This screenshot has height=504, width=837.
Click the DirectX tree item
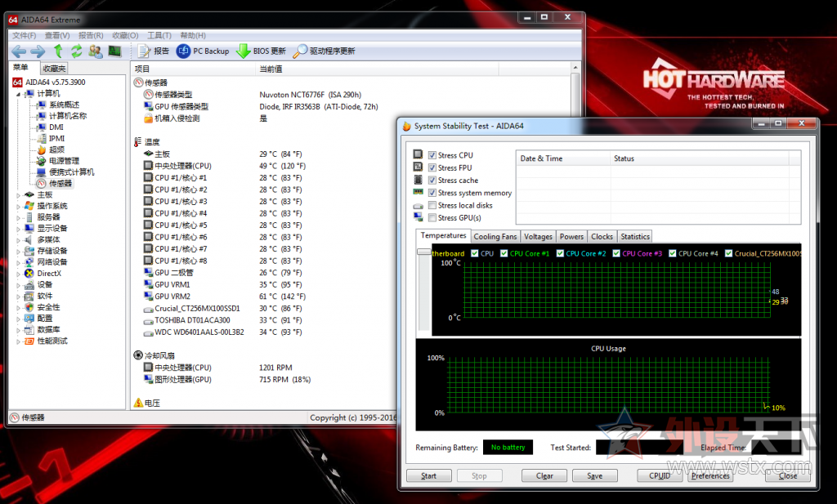49,273
